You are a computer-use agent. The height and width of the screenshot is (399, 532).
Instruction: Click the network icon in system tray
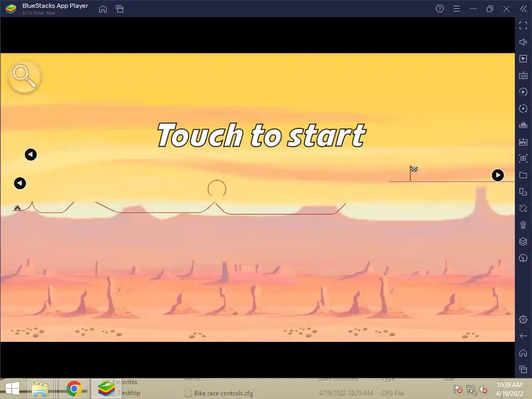(471, 389)
